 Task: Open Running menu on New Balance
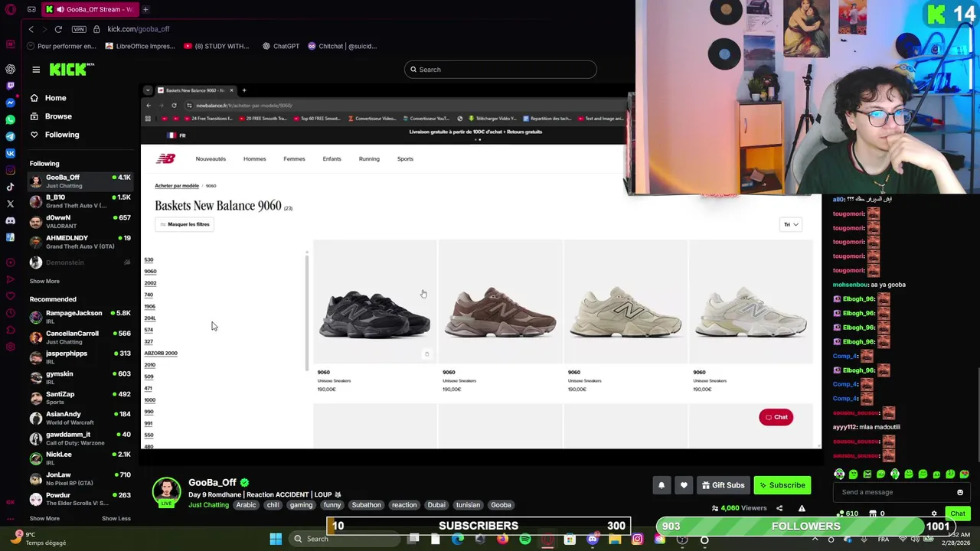pos(369,159)
